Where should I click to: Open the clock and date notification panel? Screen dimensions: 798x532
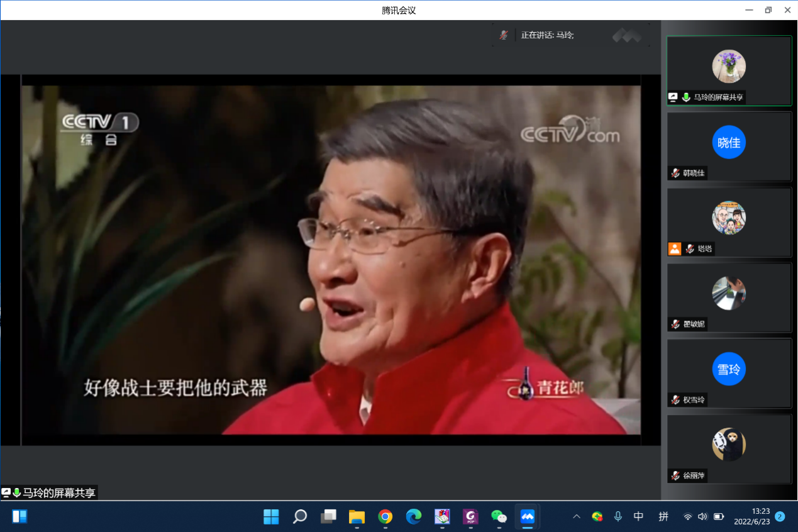(x=751, y=516)
